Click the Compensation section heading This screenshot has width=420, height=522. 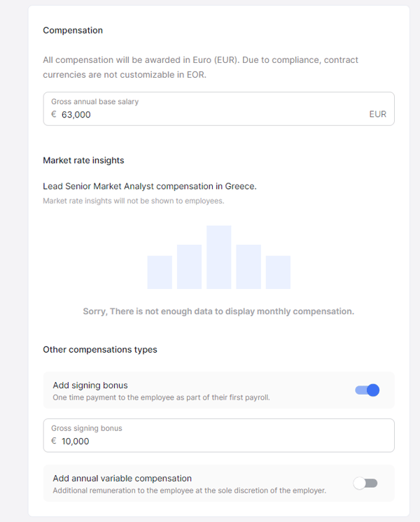tap(73, 30)
